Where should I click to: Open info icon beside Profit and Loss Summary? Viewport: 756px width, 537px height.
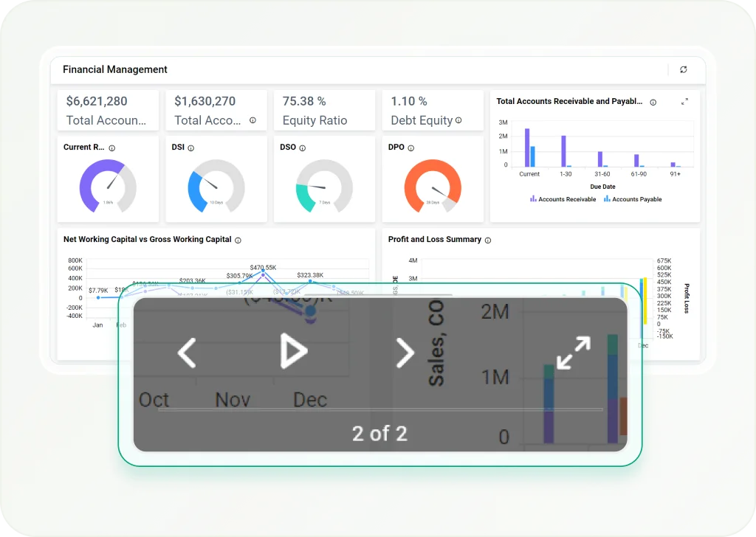[488, 240]
